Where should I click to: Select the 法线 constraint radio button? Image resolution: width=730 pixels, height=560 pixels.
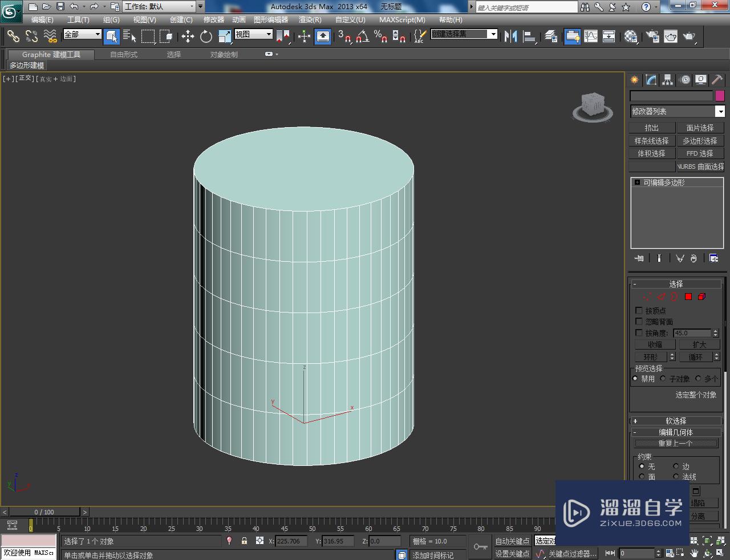tap(676, 477)
